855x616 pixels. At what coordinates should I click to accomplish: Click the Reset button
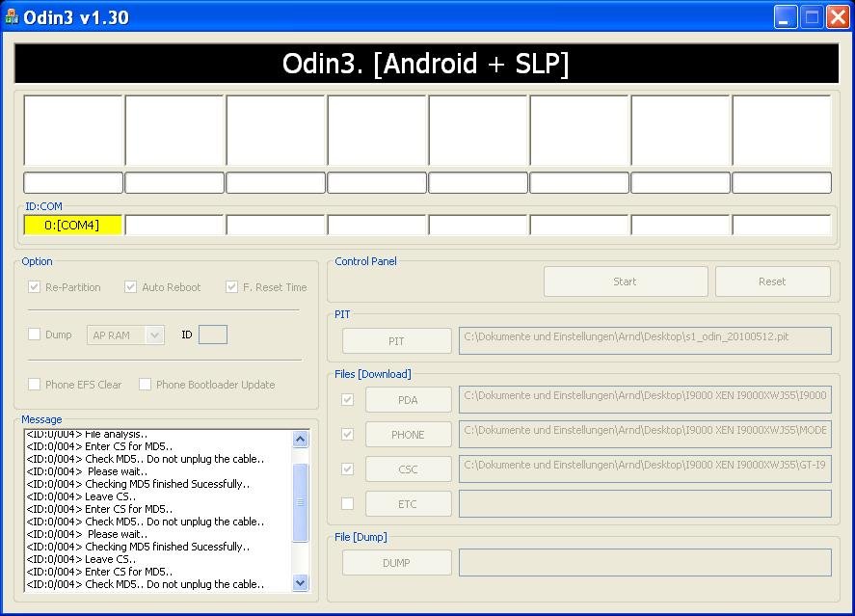(773, 281)
